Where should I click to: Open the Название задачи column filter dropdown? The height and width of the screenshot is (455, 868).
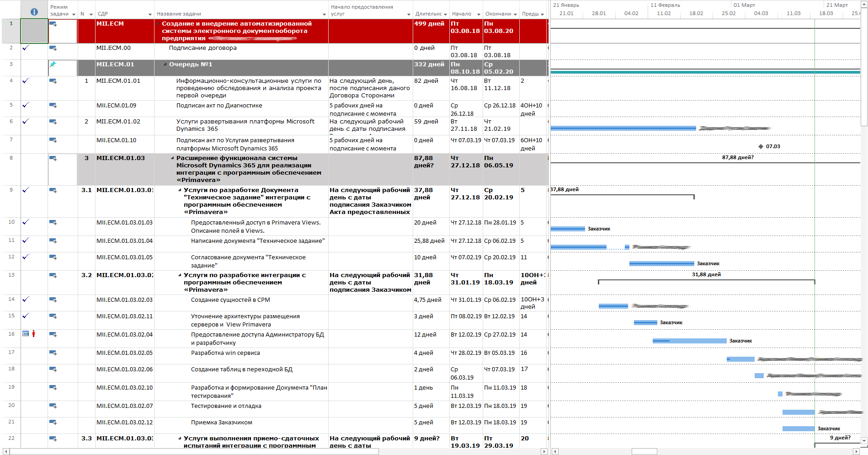tap(324, 15)
